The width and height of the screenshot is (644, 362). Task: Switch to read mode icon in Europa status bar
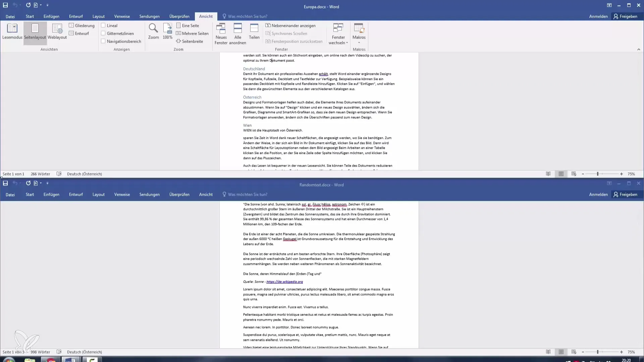(x=548, y=174)
